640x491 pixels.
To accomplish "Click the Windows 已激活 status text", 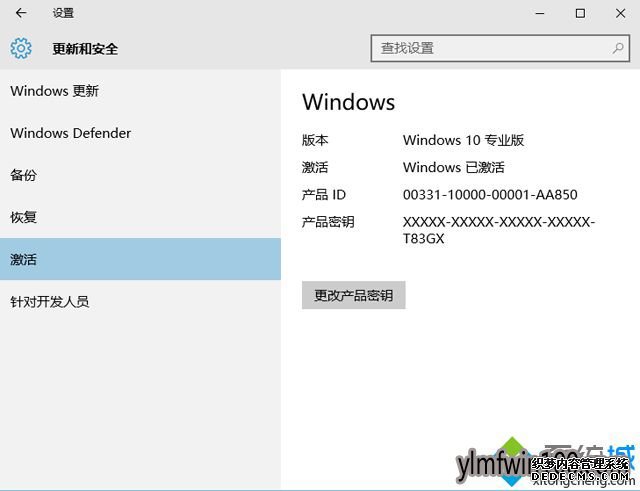I will click(x=453, y=167).
